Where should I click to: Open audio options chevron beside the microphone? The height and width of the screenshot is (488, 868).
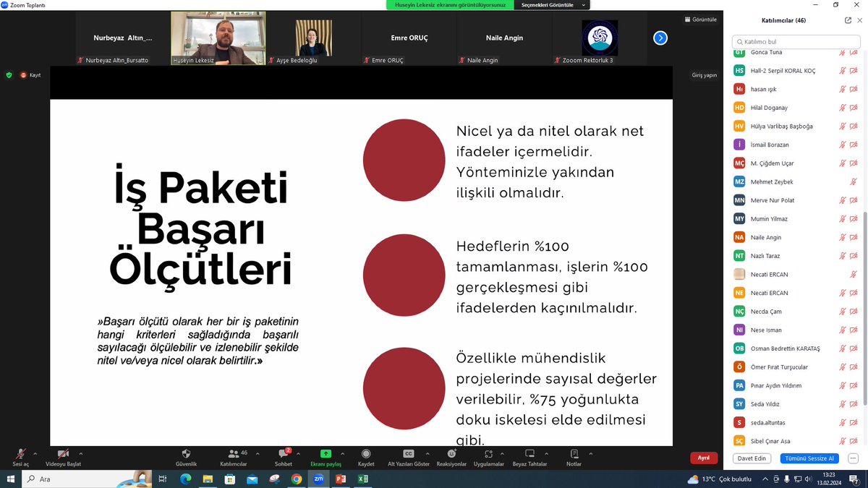coord(34,454)
